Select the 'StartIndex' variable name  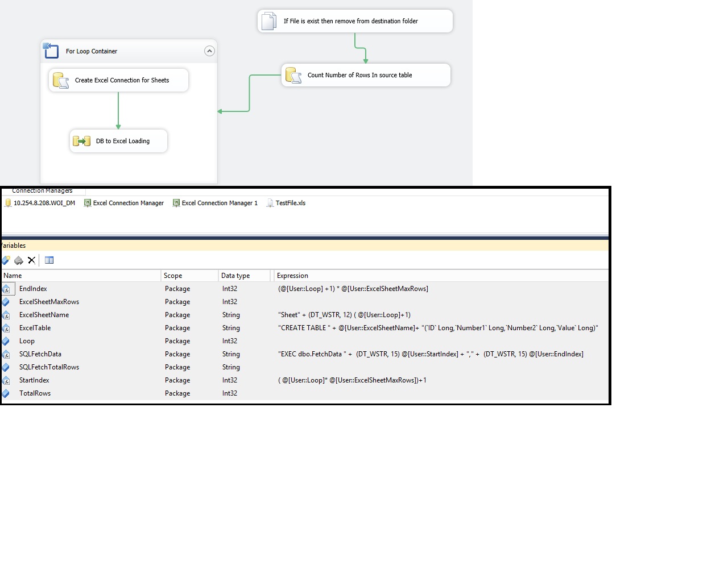tap(34, 380)
